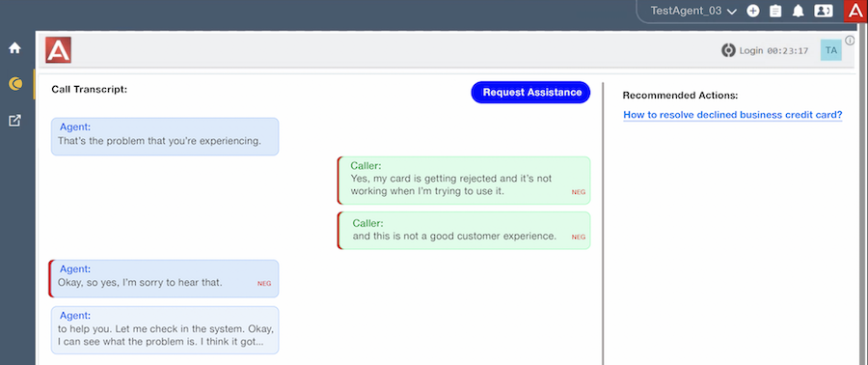
Task: Click the plus add icon in top bar
Action: tap(753, 11)
